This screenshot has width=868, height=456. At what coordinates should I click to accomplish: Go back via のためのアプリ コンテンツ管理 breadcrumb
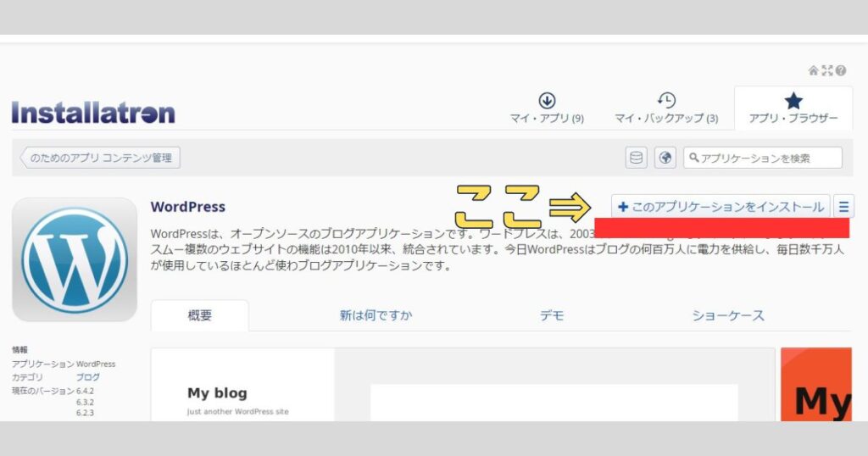pos(101,158)
